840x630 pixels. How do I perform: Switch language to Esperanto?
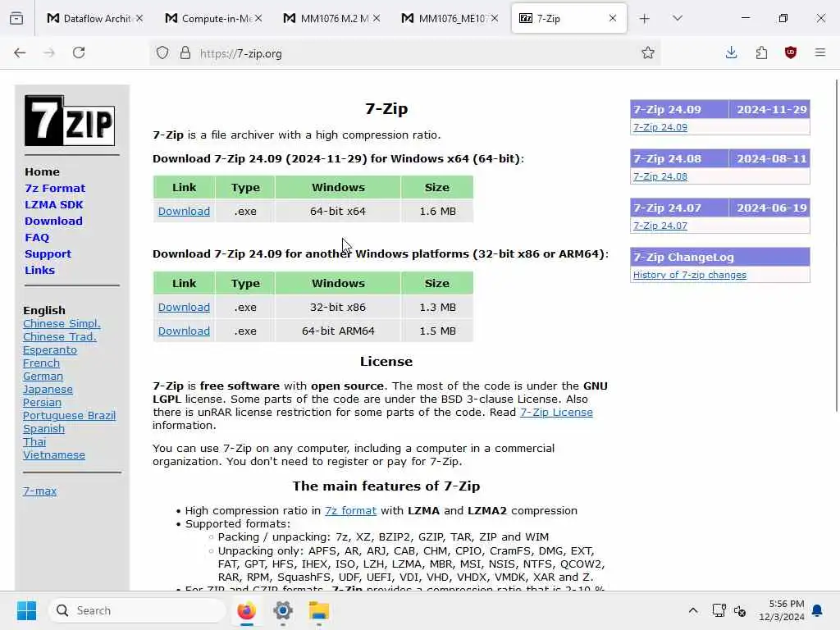[50, 349]
